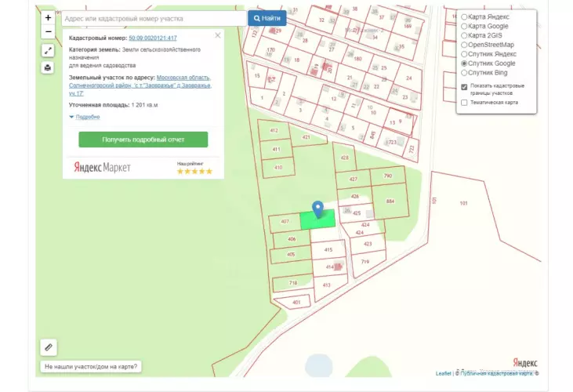Zoom out the map with minus button
The width and height of the screenshot is (573, 392).
(48, 32)
